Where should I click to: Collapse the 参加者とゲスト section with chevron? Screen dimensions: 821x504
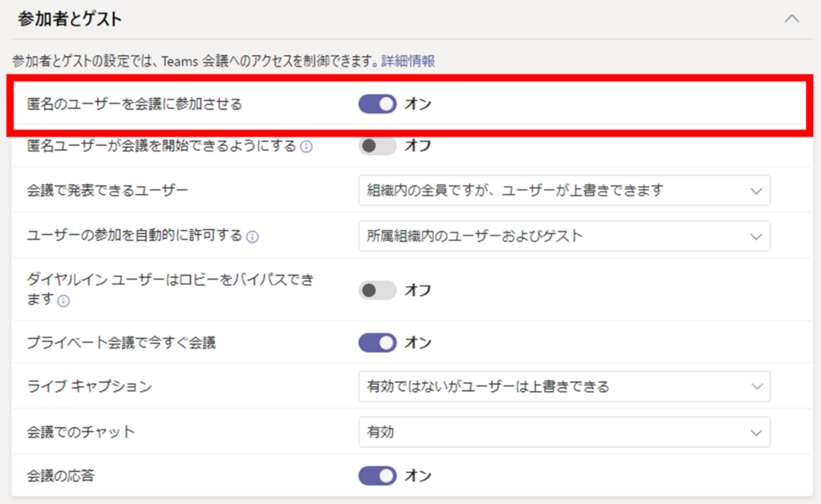coord(791,18)
